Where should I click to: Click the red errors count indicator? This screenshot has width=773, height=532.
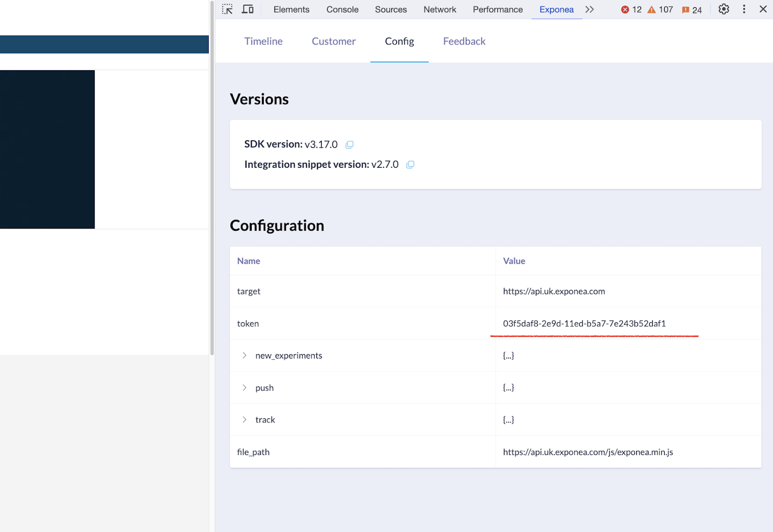631,10
